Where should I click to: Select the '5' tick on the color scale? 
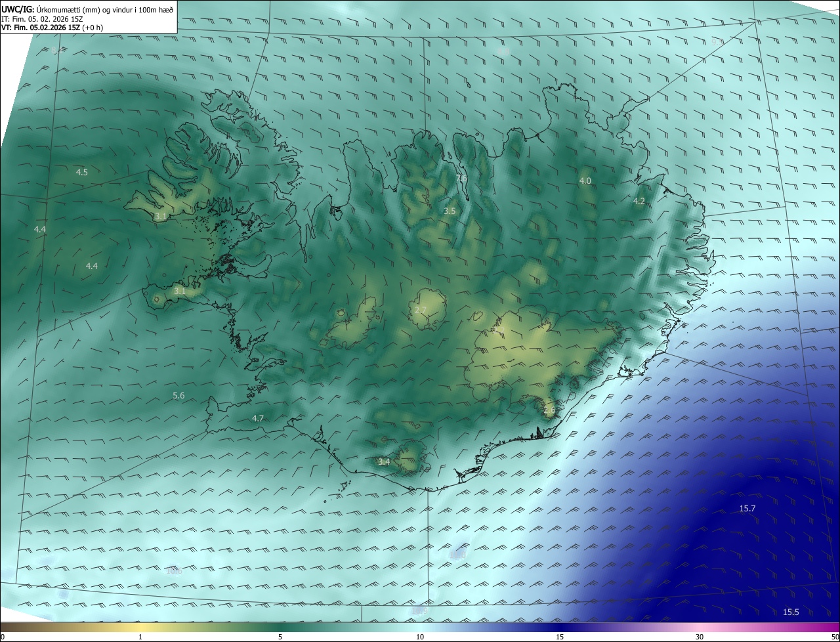coord(280,637)
